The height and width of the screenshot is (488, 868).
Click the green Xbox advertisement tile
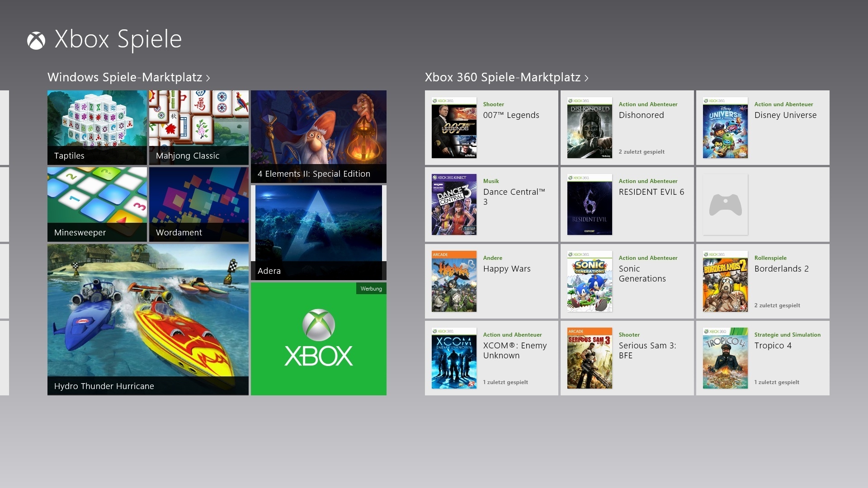(x=319, y=339)
